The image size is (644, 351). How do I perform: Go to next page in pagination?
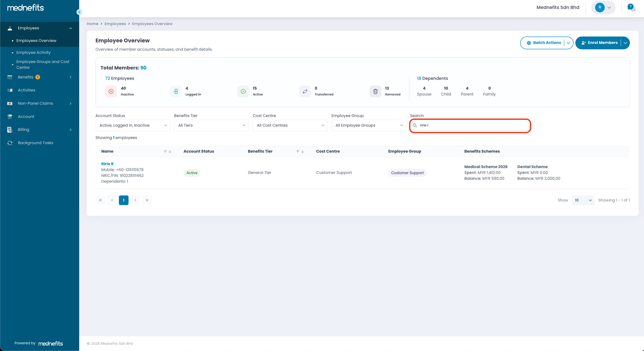click(135, 200)
